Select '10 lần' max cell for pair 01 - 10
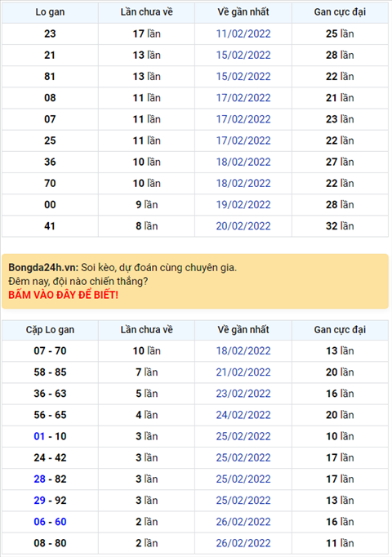This screenshot has height=557, width=392. 340,436
